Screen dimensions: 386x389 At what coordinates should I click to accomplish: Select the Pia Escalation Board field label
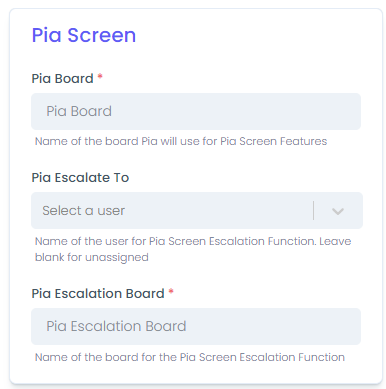pos(98,294)
